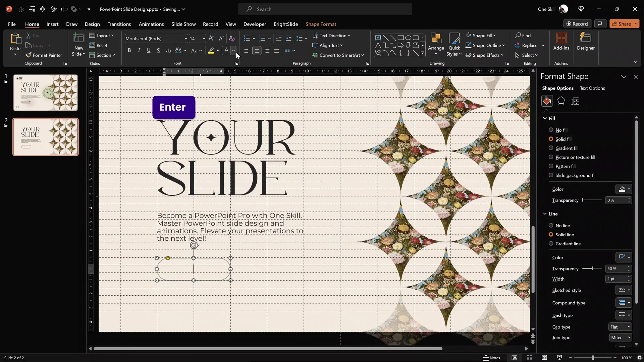Viewport: 644px width, 362px height.
Task: Open Join type Miter dropdown
Action: point(621,338)
